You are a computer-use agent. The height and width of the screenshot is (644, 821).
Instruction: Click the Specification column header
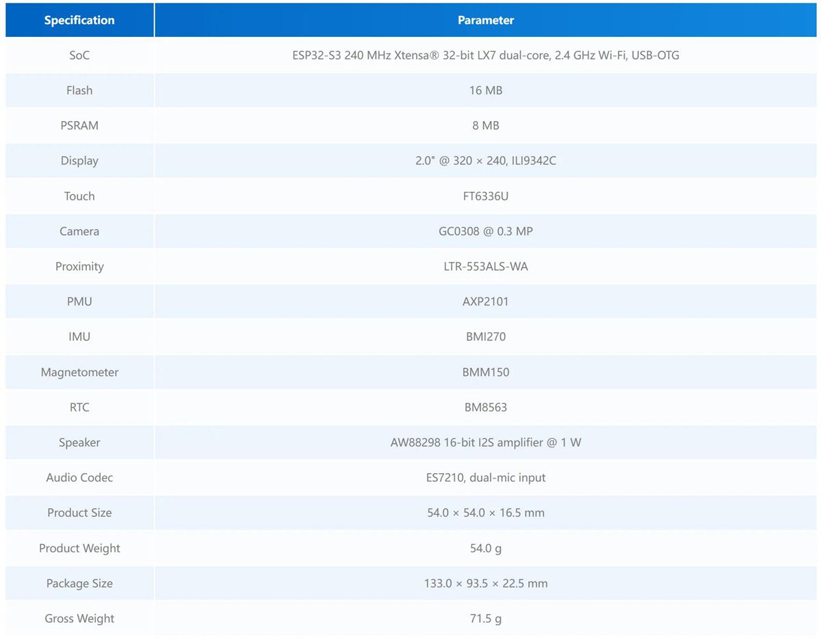79,21
